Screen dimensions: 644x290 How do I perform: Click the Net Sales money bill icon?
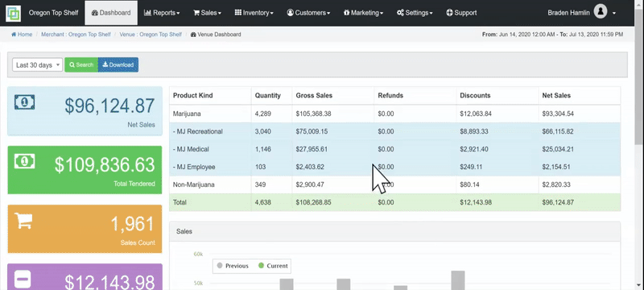click(x=25, y=101)
